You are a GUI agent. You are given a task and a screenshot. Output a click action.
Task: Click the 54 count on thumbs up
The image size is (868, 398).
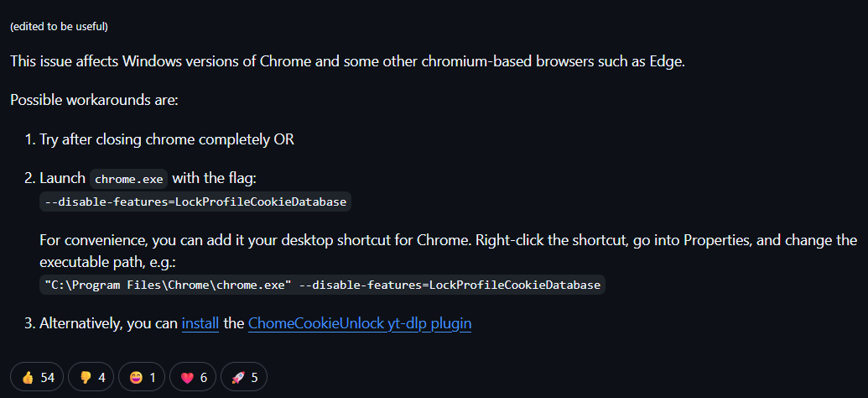(47, 377)
